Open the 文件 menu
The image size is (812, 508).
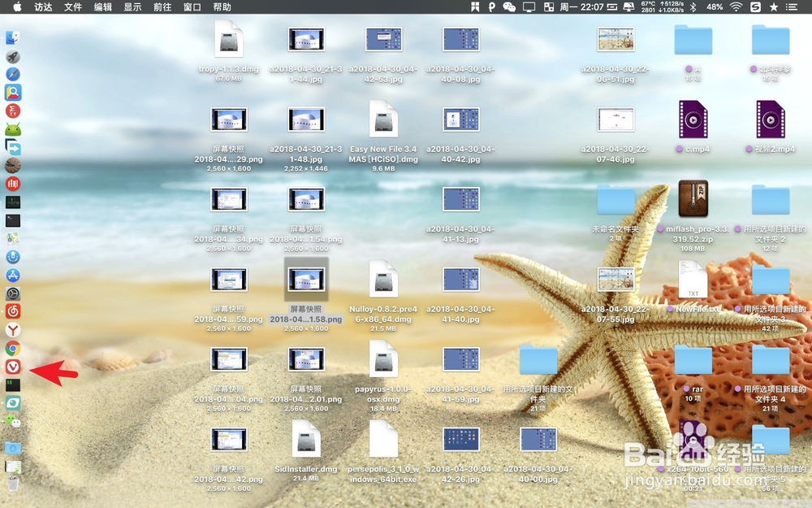pos(73,7)
